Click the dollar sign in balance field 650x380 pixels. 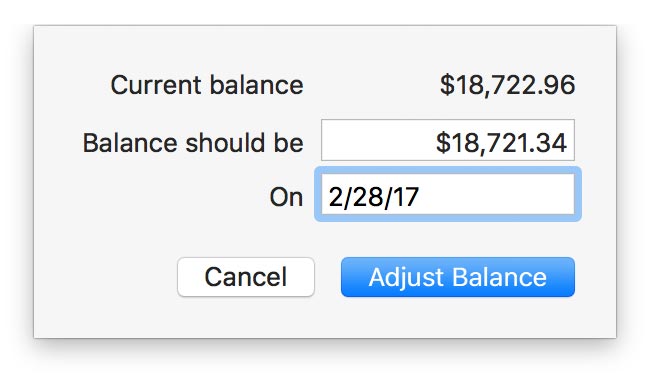tap(443, 143)
